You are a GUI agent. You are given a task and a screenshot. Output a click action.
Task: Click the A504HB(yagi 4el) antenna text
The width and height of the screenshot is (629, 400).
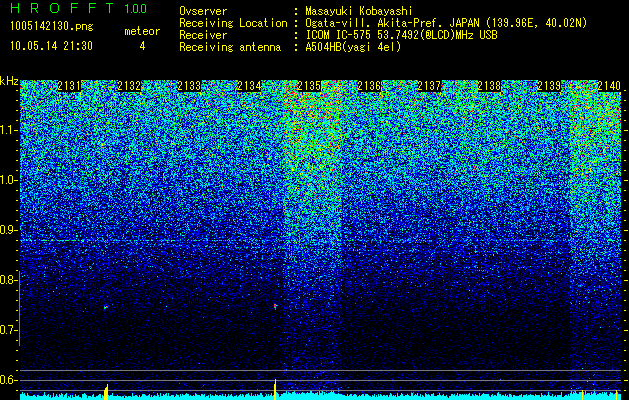(353, 47)
